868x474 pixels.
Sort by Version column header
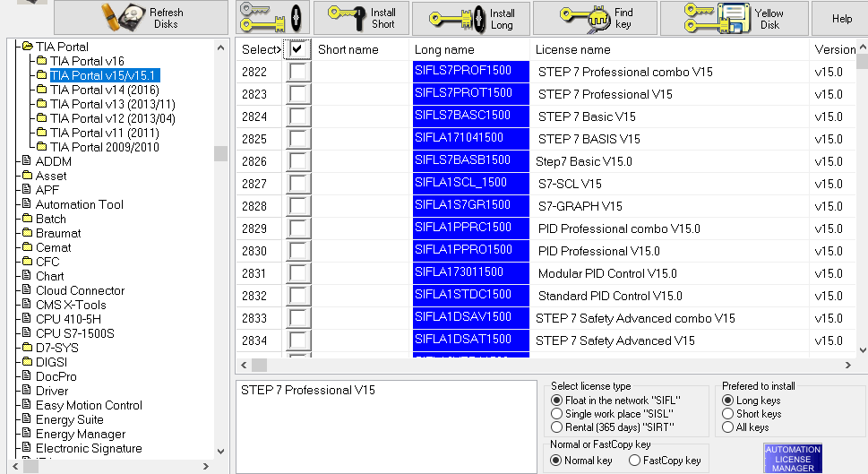click(835, 50)
